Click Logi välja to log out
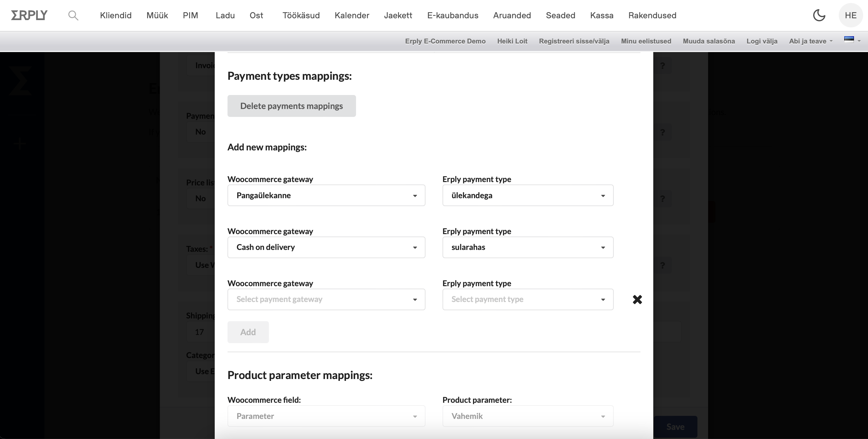868x439 pixels. (x=762, y=41)
